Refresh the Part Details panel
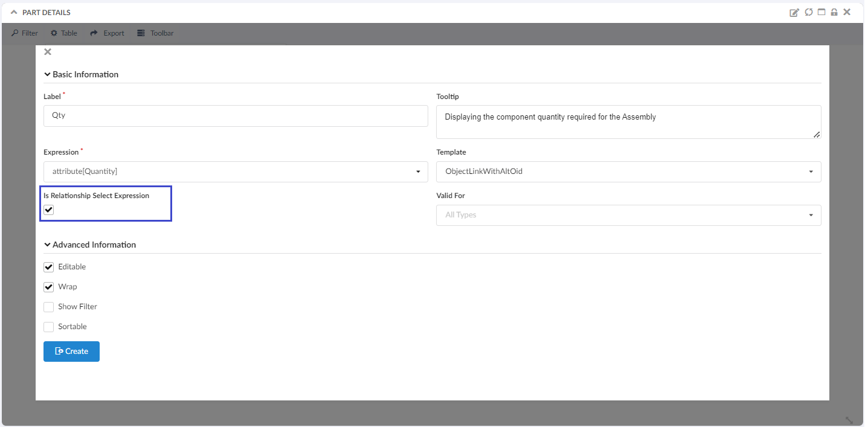The height and width of the screenshot is (427, 868). (808, 13)
